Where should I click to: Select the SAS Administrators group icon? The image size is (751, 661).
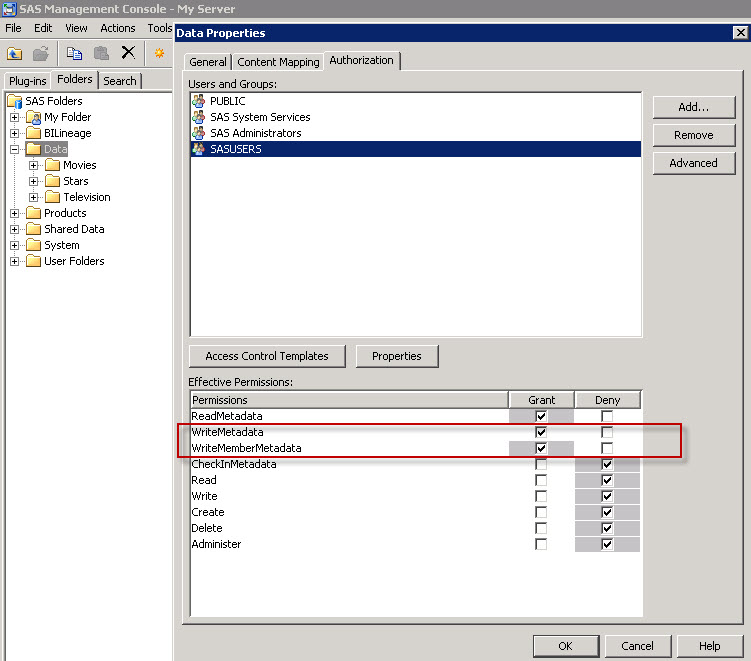click(198, 133)
